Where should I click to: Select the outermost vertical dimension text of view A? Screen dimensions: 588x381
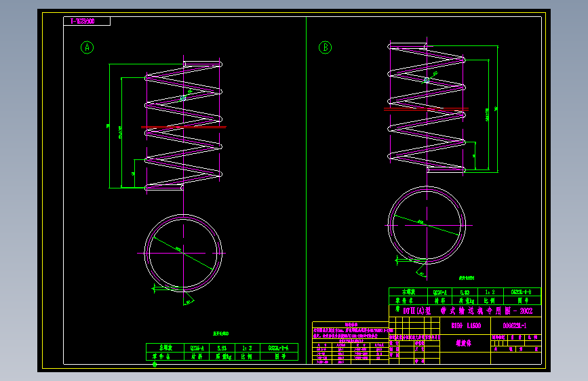pos(108,126)
